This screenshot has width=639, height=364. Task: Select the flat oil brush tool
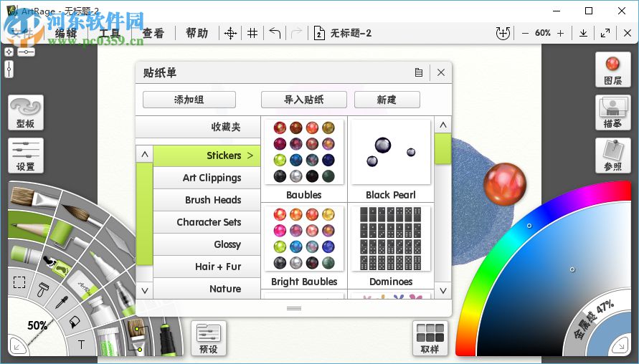(x=32, y=198)
